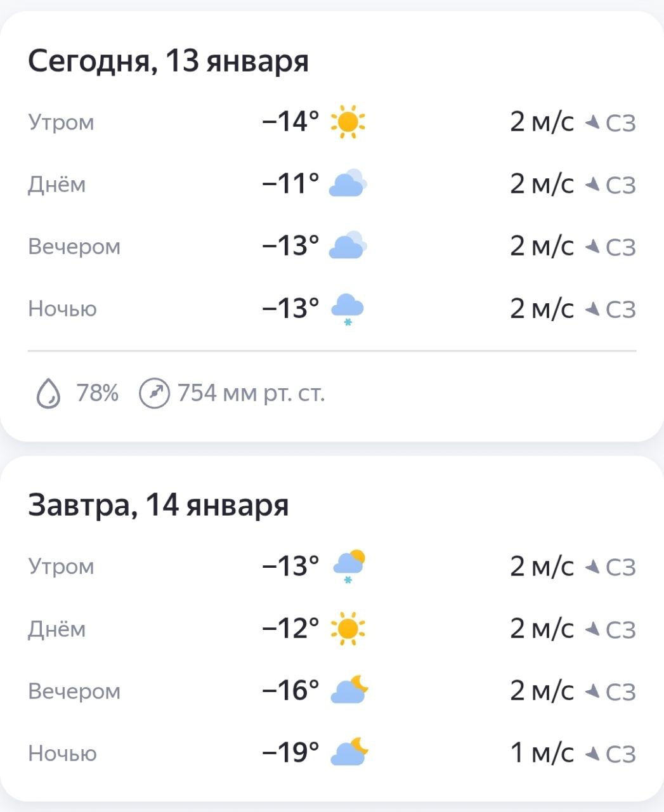Click the snow cloud icon for tonight

pos(348,309)
